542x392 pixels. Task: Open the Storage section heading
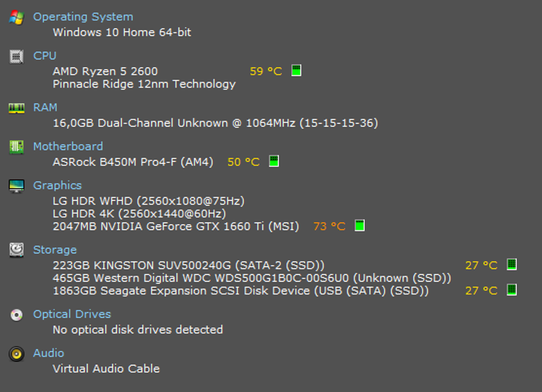click(54, 250)
